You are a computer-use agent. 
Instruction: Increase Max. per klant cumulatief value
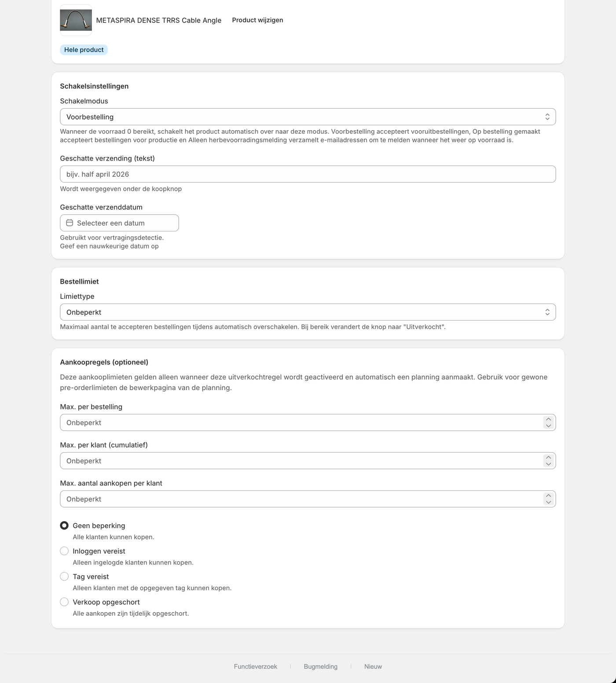click(x=548, y=458)
